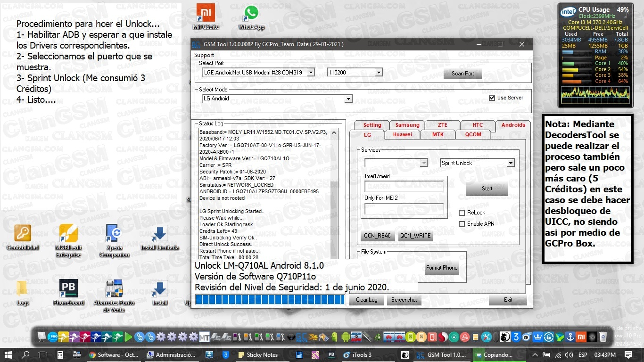
Task: Open Windows Start menu
Action: pyautogui.click(x=8, y=354)
